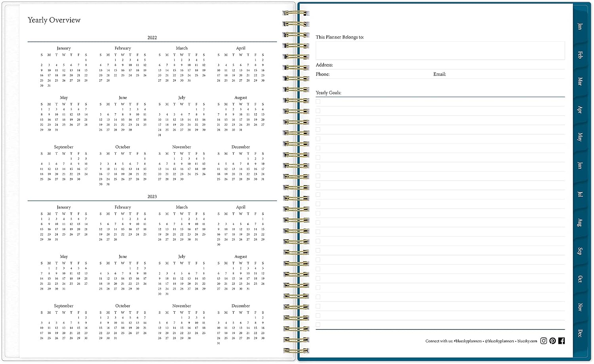
Task: Select the November heading under 2022
Action: coord(182,147)
